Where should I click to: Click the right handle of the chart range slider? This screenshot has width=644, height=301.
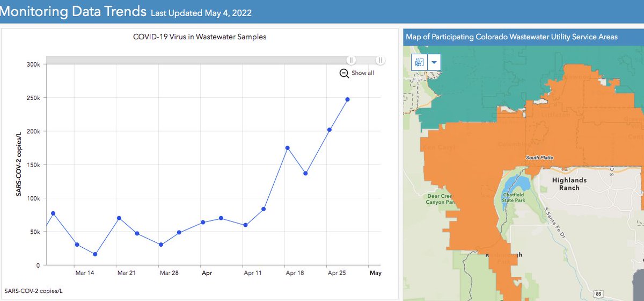click(x=379, y=61)
